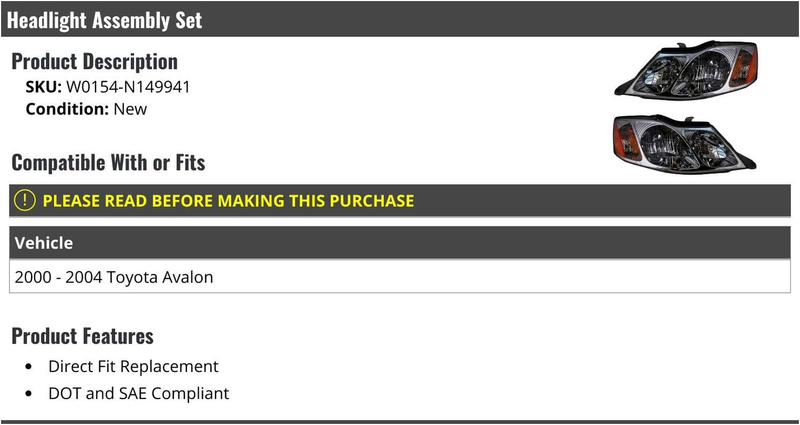The image size is (800, 425).
Task: Click the Condition label text
Action: tap(67, 109)
